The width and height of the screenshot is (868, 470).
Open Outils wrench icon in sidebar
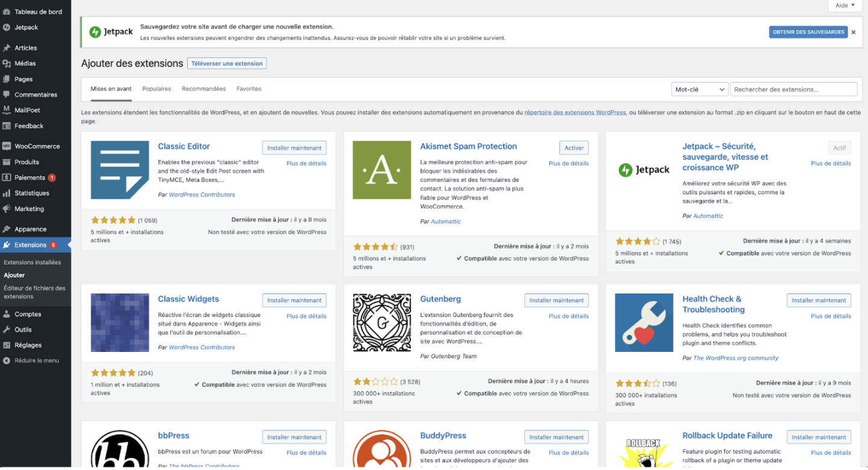coord(7,330)
